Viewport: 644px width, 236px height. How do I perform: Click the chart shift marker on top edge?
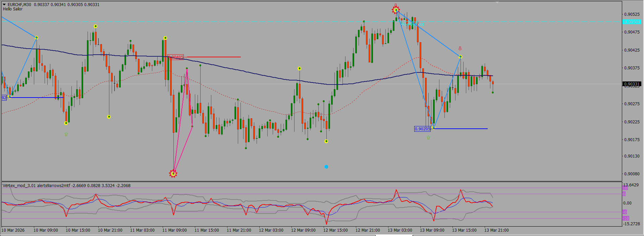[x=497, y=2]
